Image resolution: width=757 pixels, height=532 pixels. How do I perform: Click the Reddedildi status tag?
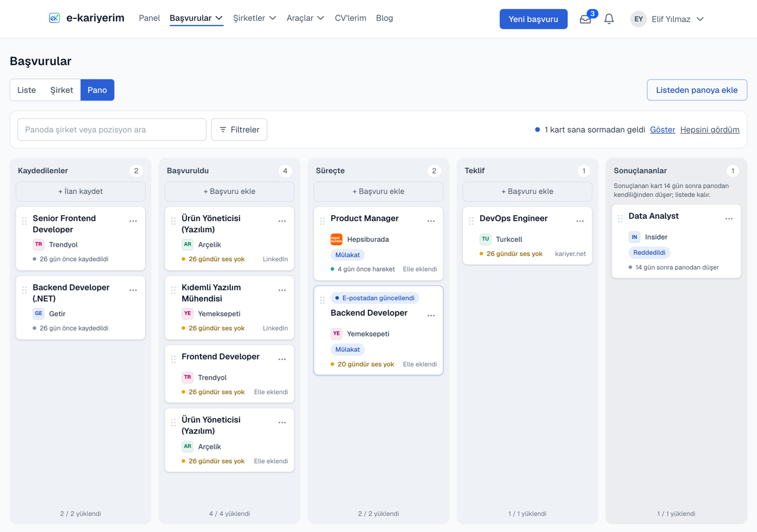point(649,252)
